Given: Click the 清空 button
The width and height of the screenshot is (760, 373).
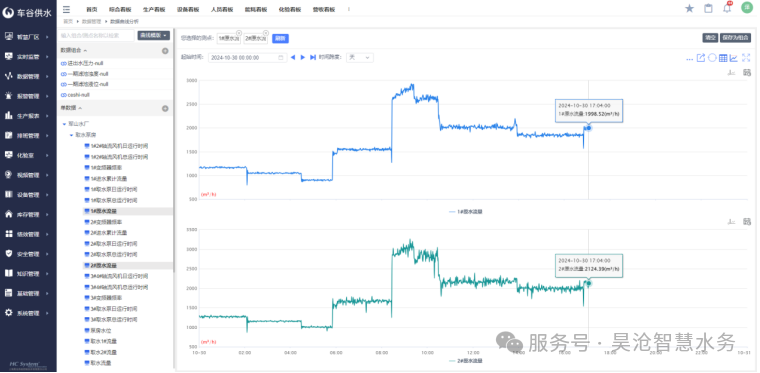Looking at the screenshot, I should pyautogui.click(x=710, y=38).
